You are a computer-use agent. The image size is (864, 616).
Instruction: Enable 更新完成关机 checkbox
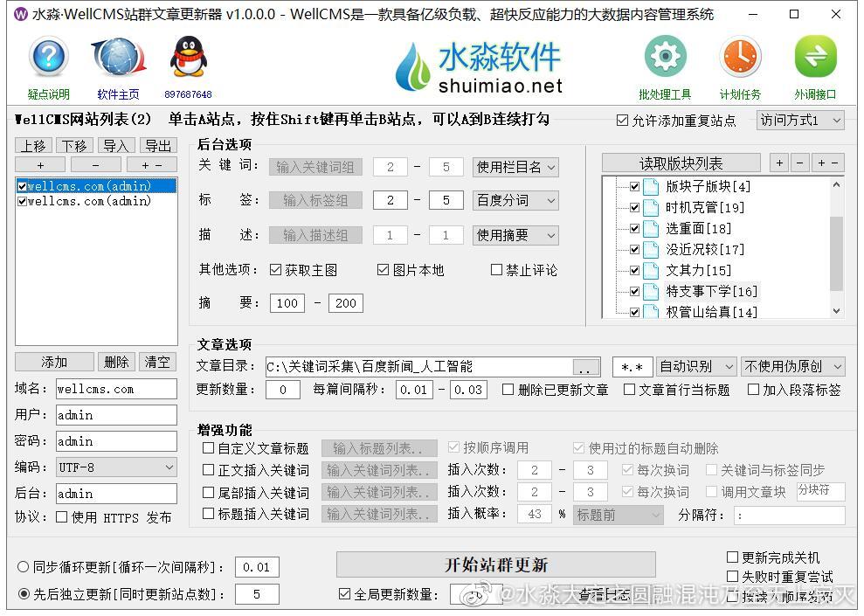click(732, 557)
